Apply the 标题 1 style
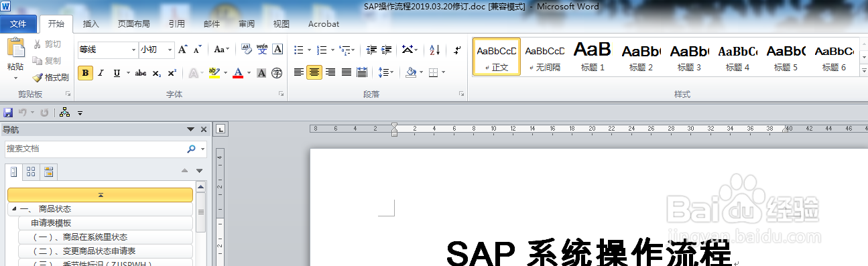This screenshot has height=266, width=868. tap(593, 57)
